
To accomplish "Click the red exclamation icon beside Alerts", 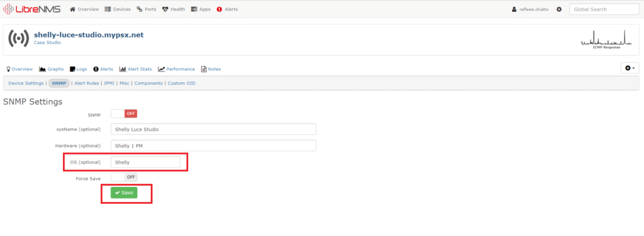I will pos(219,9).
